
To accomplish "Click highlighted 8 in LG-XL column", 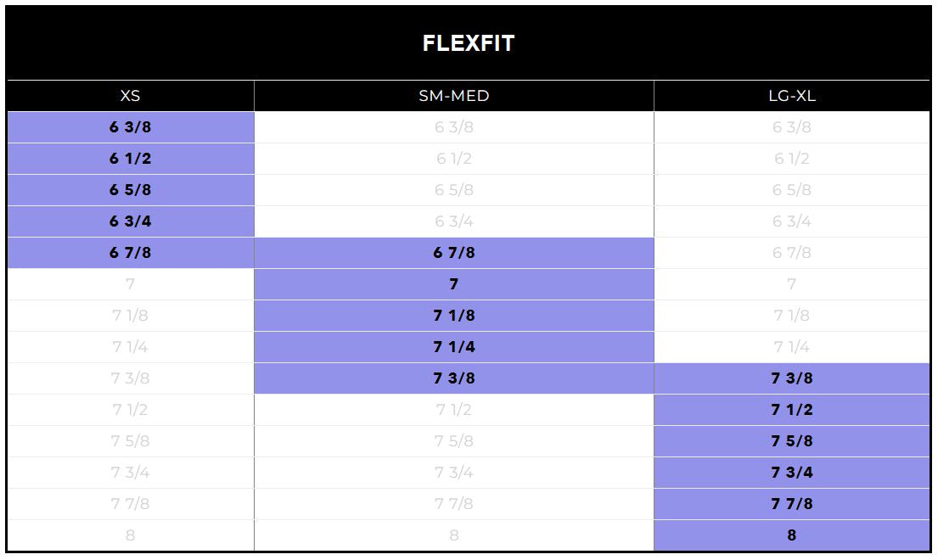I will tap(792, 535).
